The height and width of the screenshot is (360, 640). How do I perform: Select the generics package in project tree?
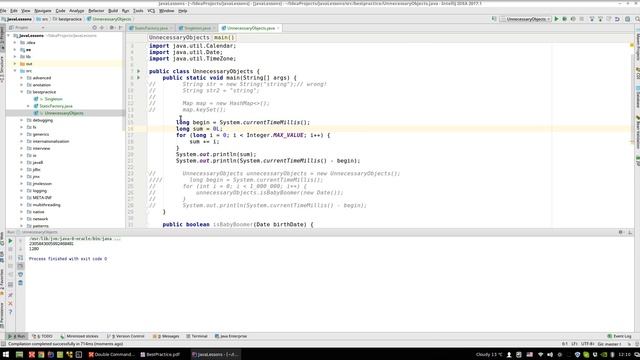(40, 134)
